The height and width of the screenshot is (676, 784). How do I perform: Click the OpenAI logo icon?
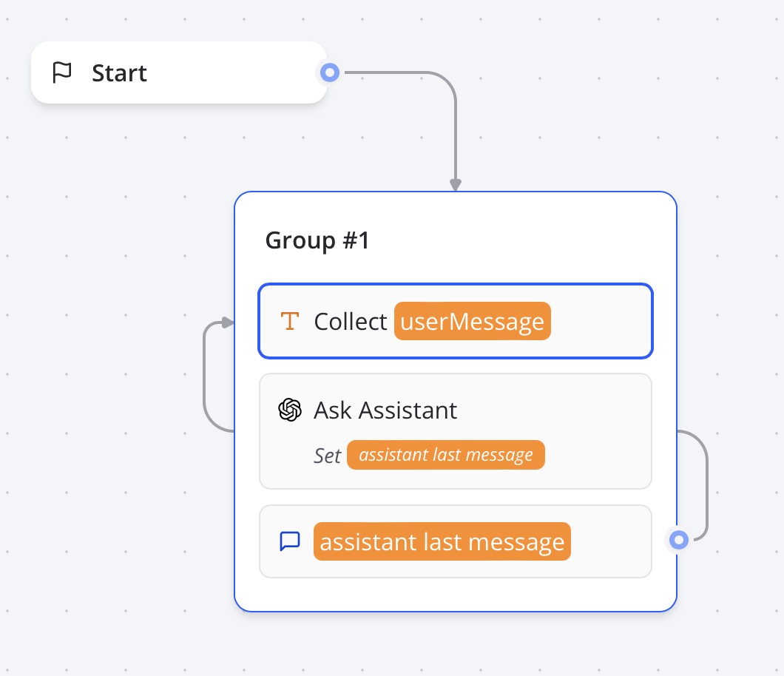tap(289, 410)
